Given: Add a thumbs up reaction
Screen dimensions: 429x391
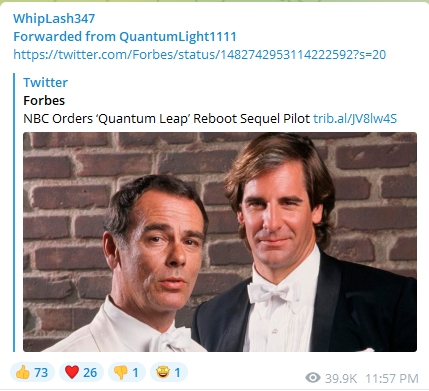Looking at the screenshot, I should pyautogui.click(x=32, y=372).
